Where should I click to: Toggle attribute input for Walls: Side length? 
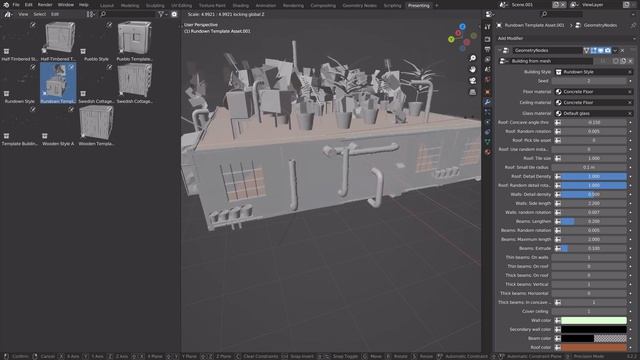pos(558,203)
